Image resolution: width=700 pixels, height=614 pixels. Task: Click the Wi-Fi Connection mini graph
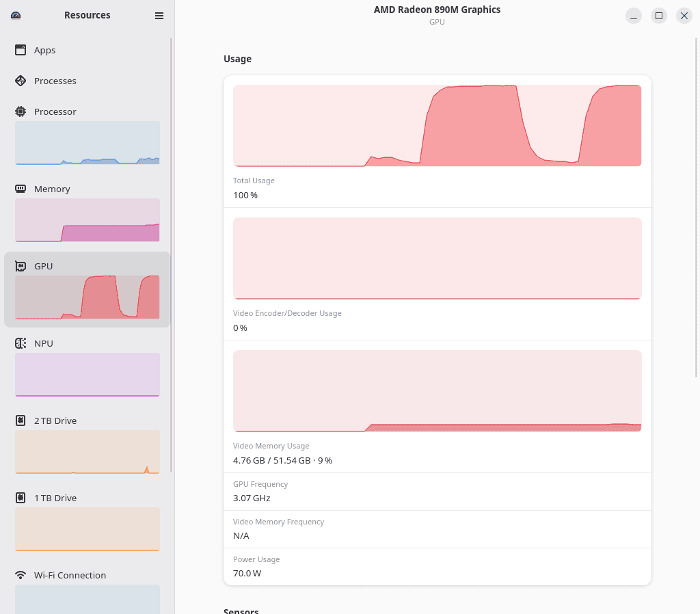[x=87, y=599]
